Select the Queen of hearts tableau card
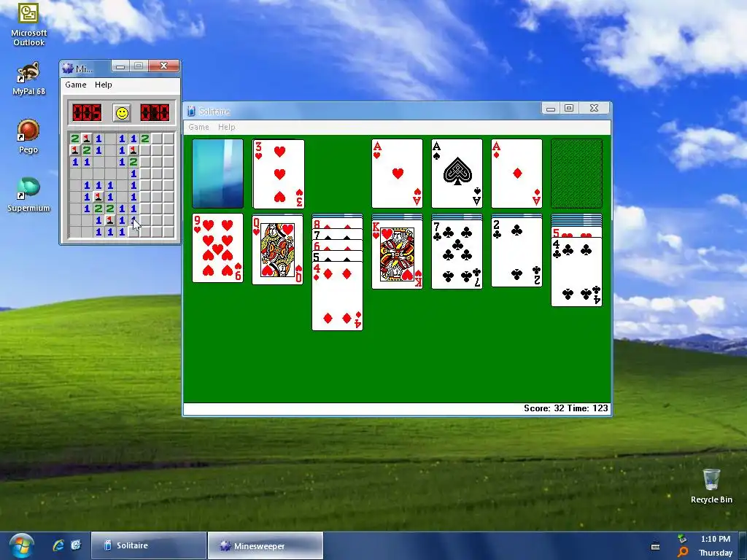The image size is (747, 560). coord(278,249)
